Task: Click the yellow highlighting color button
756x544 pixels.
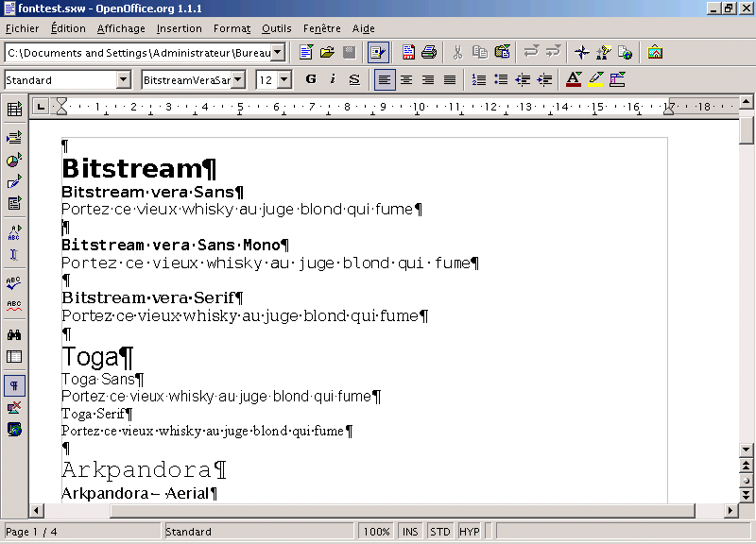Action: (x=596, y=79)
